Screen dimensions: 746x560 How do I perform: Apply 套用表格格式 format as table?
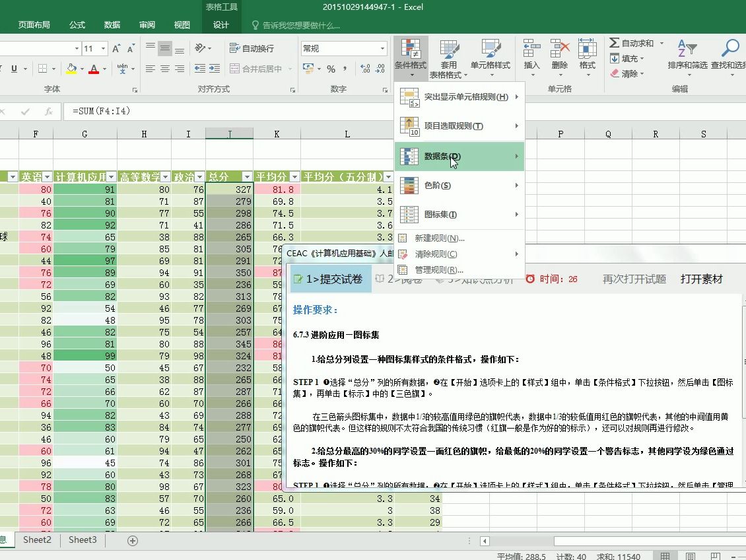(450, 56)
